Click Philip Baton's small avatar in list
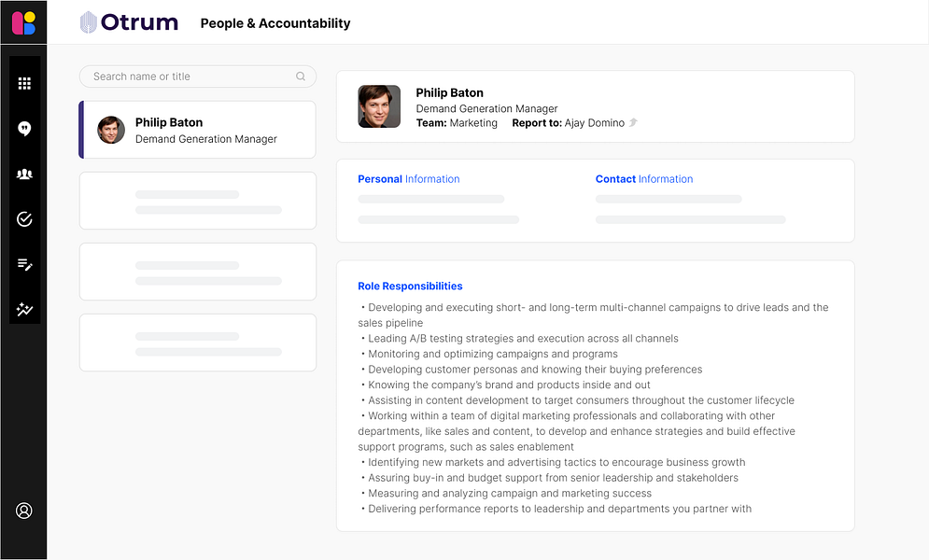This screenshot has height=560, width=929. pyautogui.click(x=111, y=130)
